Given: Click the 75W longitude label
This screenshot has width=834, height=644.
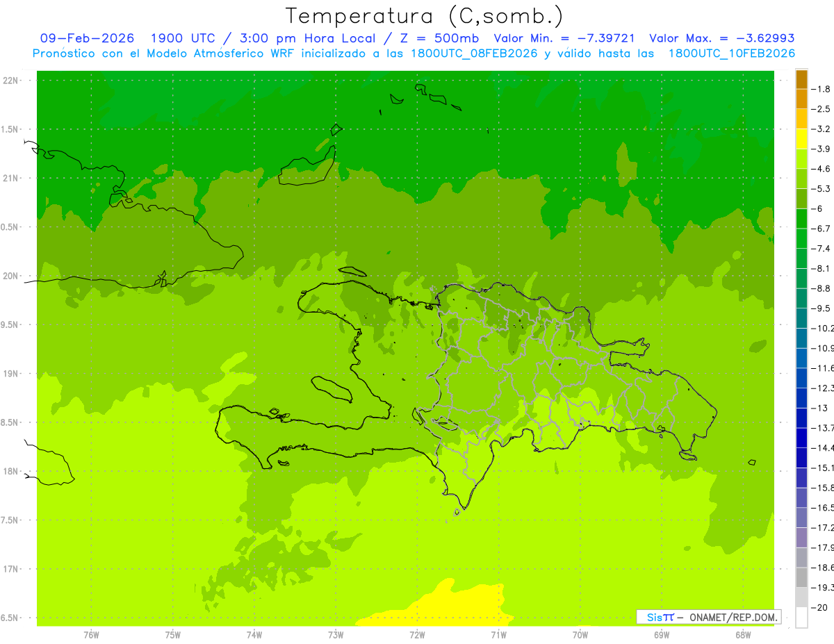Looking at the screenshot, I should [173, 635].
